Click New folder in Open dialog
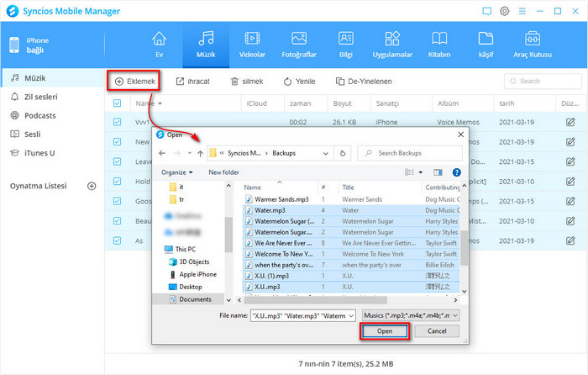Viewport: 588px width, 375px height. coord(224,172)
